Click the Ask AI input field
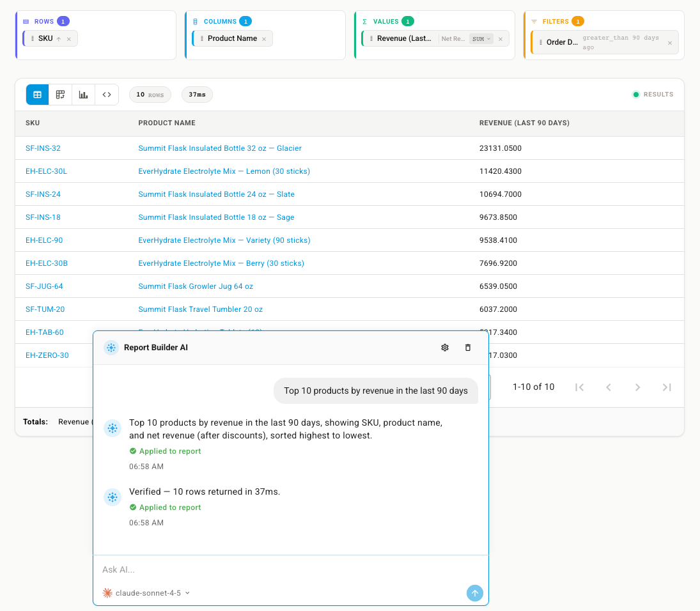This screenshot has height=611, width=700. click(x=291, y=569)
